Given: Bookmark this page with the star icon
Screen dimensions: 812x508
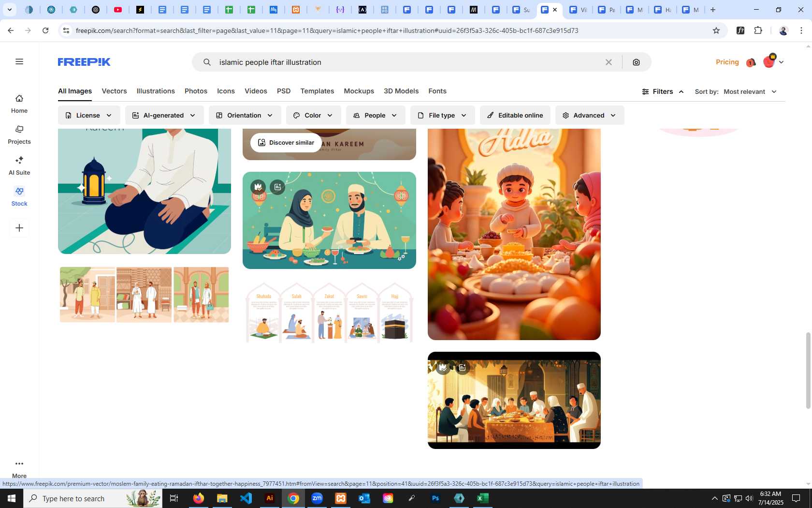Looking at the screenshot, I should 716,30.
